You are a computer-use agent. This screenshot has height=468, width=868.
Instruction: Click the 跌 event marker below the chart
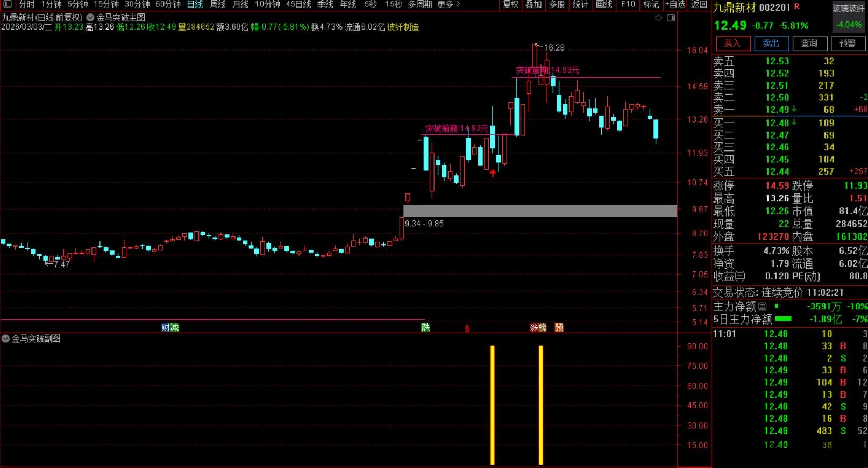[425, 327]
